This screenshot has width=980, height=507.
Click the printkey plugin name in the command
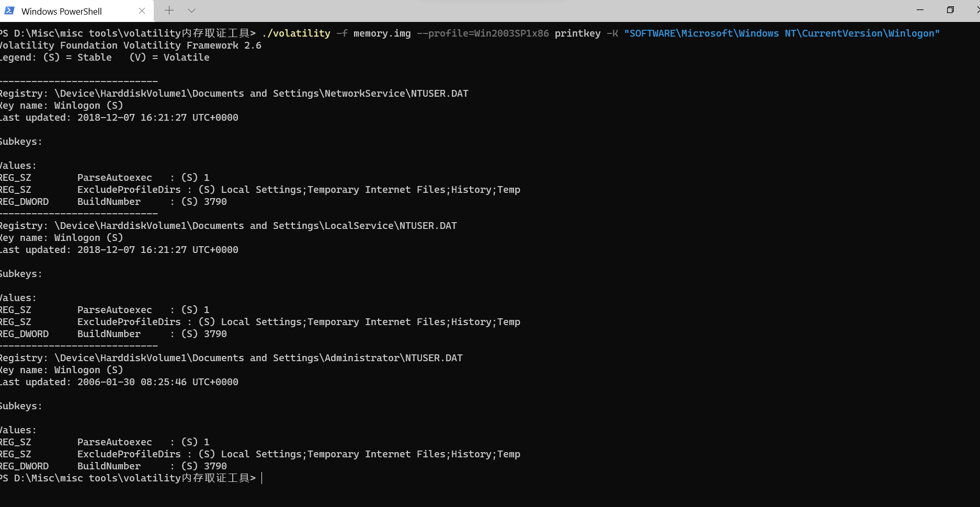tap(577, 33)
